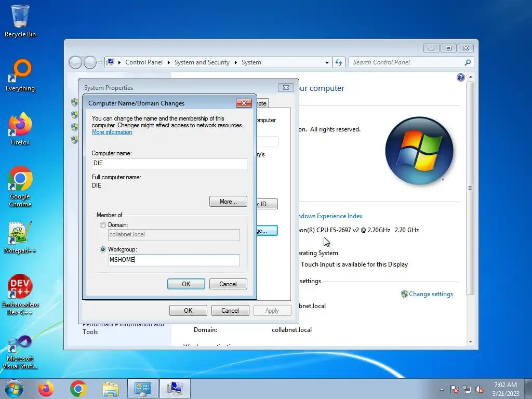
Task: Click OK in the System Properties dialog
Action: click(188, 311)
